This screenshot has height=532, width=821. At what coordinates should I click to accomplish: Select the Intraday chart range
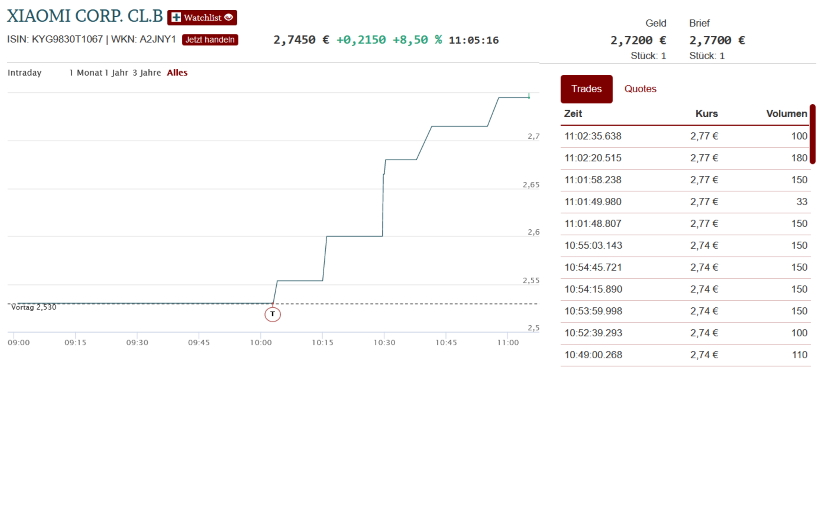(24, 73)
